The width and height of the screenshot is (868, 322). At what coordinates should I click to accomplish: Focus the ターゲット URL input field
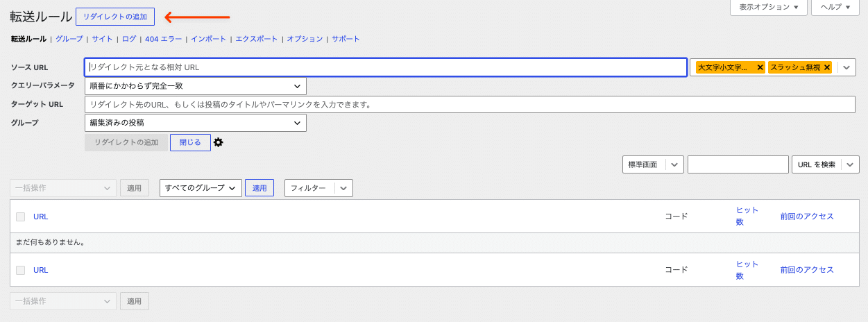pos(470,105)
